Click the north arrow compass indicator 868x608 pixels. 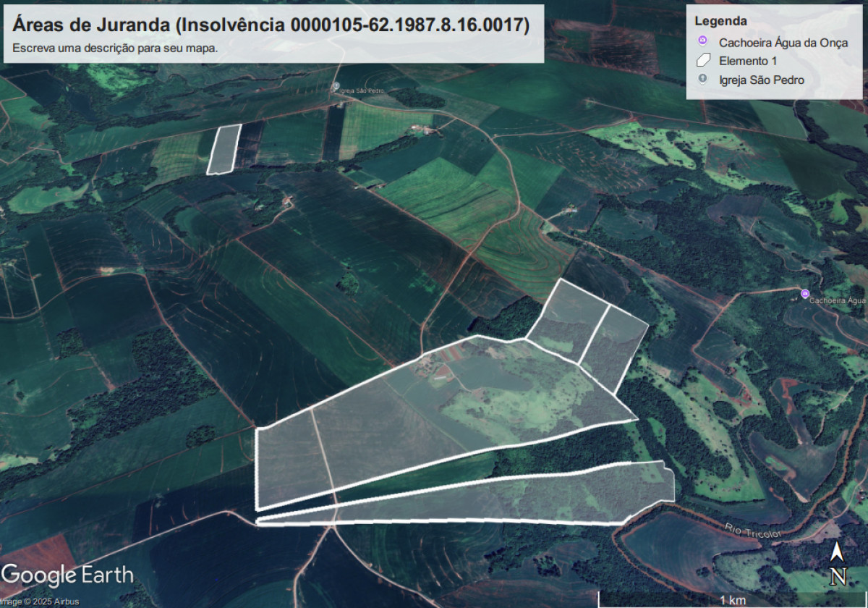837,564
